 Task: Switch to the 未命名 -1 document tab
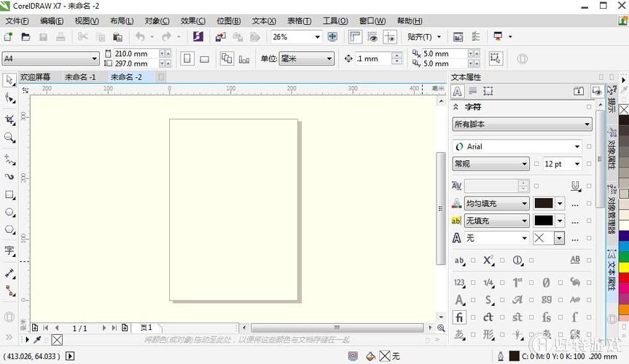coord(79,76)
